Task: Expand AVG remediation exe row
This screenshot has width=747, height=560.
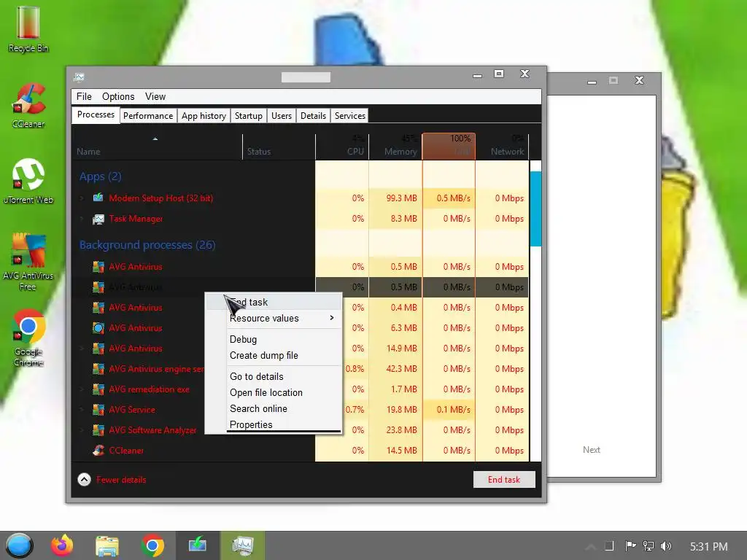Action: (82, 389)
